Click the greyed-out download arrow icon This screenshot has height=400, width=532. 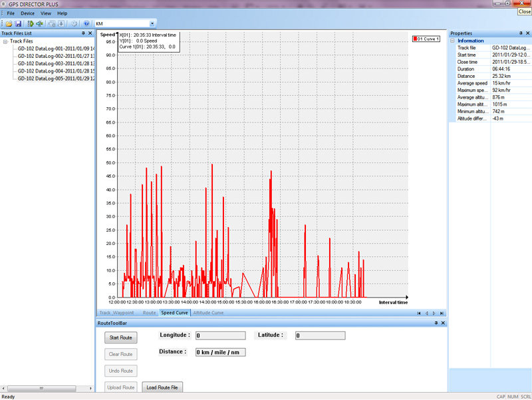pos(61,23)
